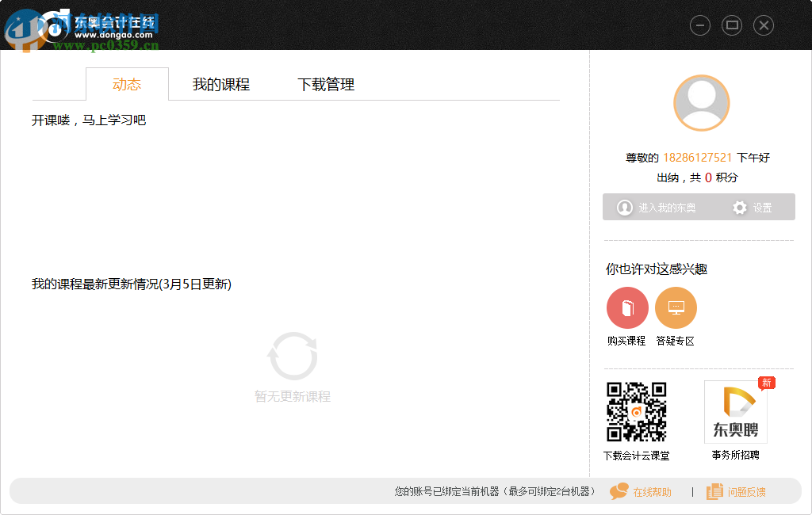
Task: Open the 下载管理 tab
Action: [327, 83]
